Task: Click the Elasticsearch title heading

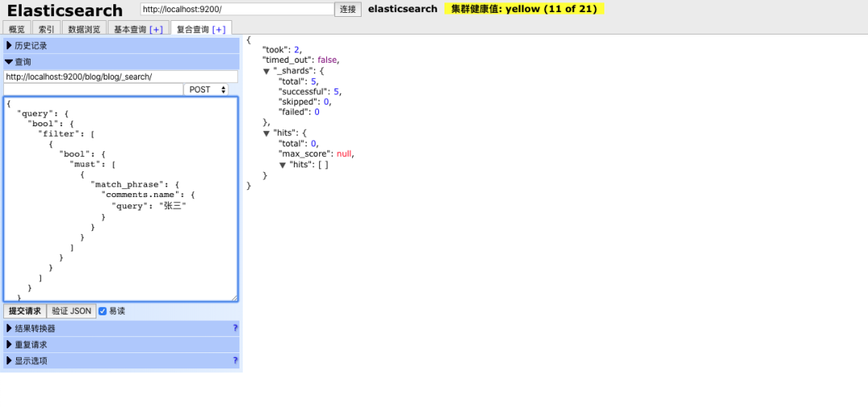Action: click(x=65, y=10)
